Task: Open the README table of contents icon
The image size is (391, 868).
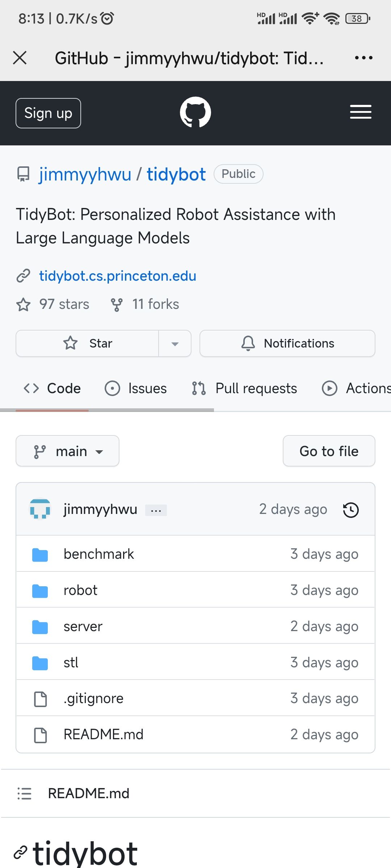Action: click(x=24, y=793)
